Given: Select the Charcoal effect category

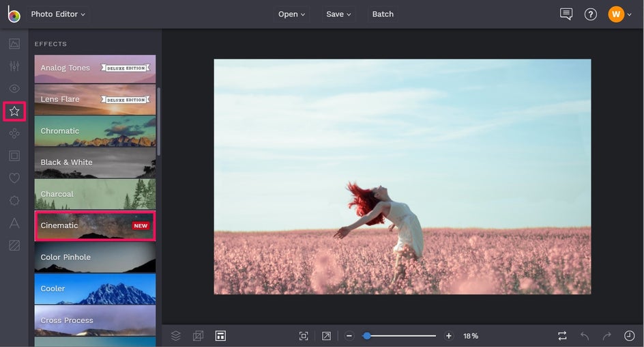Looking at the screenshot, I should pos(95,194).
